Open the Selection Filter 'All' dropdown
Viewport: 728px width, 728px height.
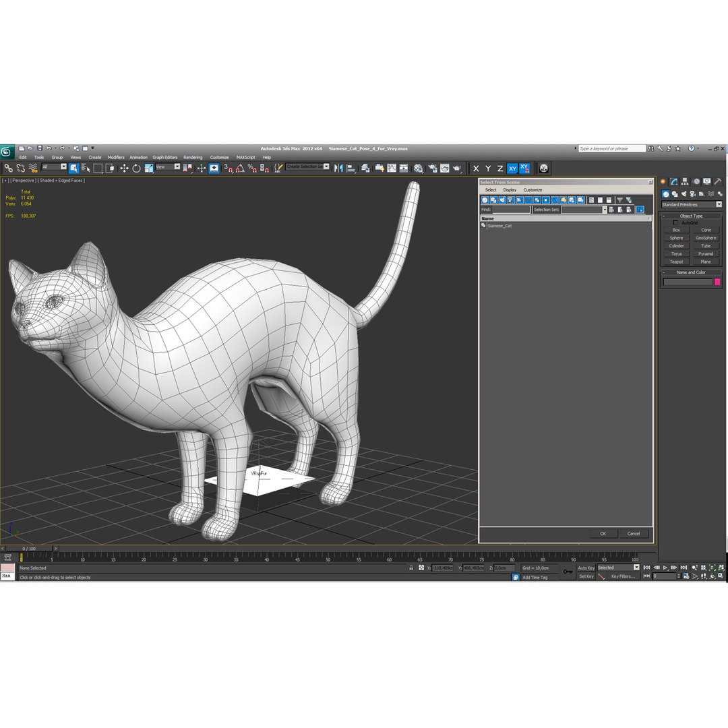point(55,166)
